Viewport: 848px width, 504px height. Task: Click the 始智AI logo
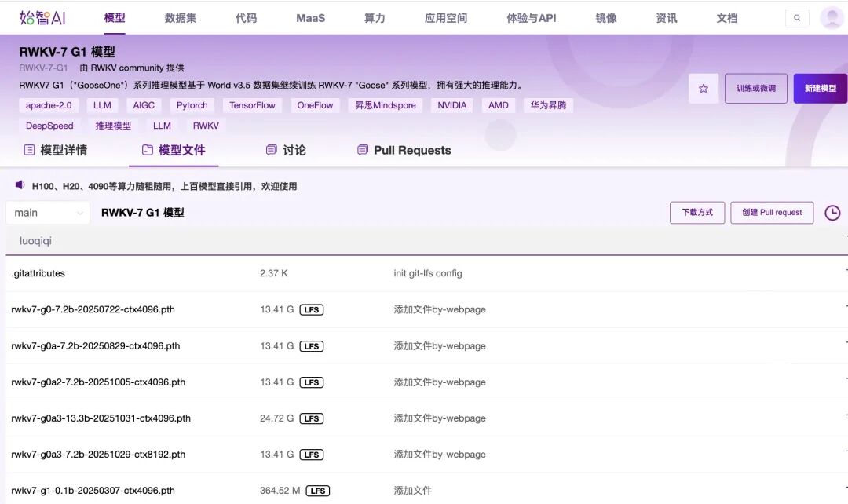tap(42, 18)
